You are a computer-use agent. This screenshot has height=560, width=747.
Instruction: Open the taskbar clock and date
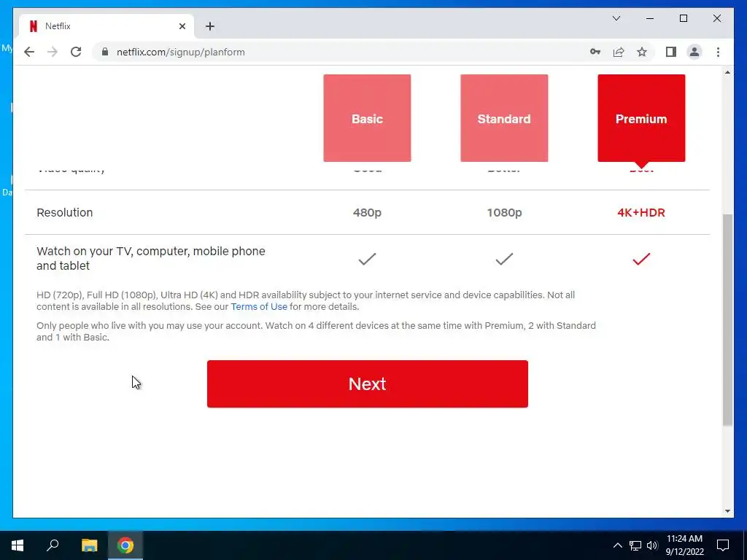684,545
